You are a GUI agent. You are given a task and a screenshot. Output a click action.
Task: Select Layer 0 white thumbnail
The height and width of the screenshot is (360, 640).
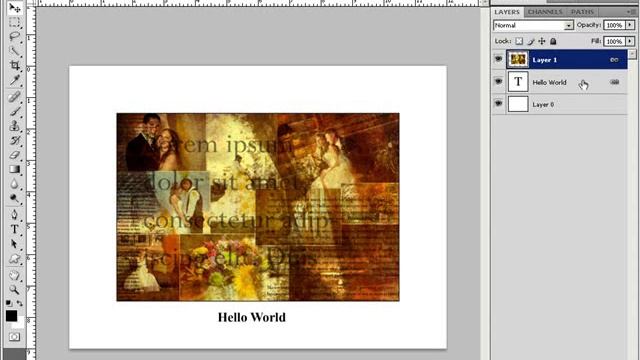tap(518, 104)
